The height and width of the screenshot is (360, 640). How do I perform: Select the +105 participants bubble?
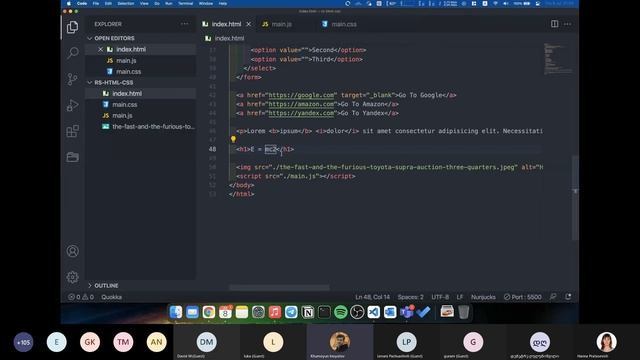click(23, 342)
